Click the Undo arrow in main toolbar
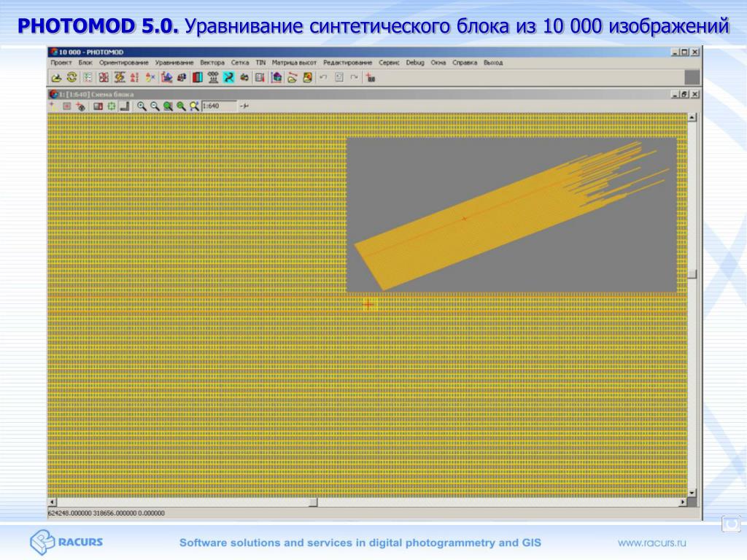Image resolution: width=747 pixels, height=560 pixels. click(x=323, y=77)
